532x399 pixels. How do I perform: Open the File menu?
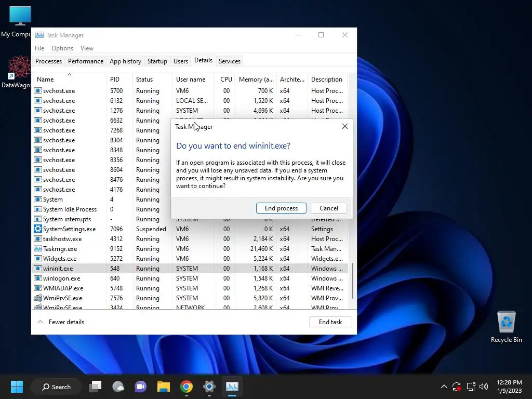[39, 48]
